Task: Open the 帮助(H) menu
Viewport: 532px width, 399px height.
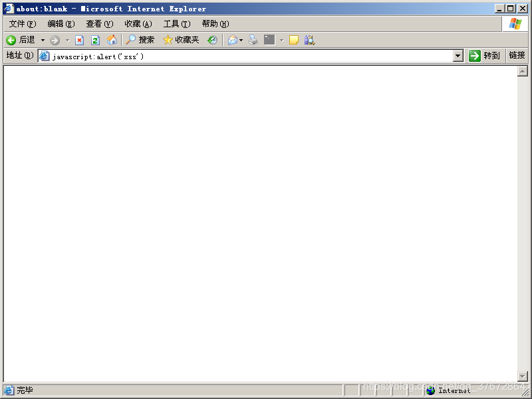Action: (215, 24)
